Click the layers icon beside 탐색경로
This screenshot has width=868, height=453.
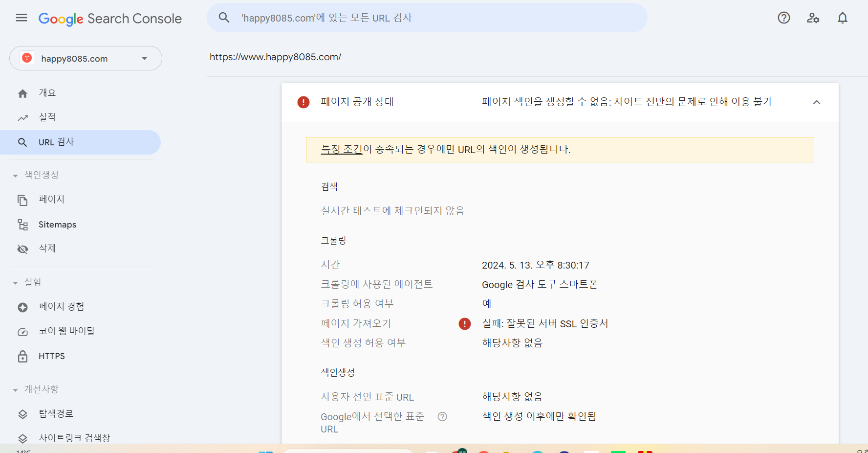[23, 414]
